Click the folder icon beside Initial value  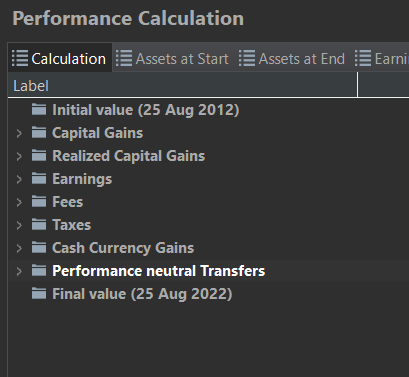click(39, 109)
